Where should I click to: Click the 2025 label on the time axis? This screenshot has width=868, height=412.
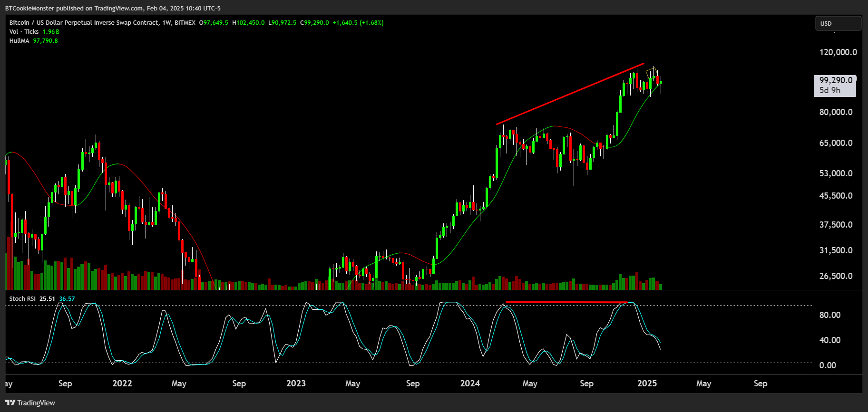coord(647,383)
